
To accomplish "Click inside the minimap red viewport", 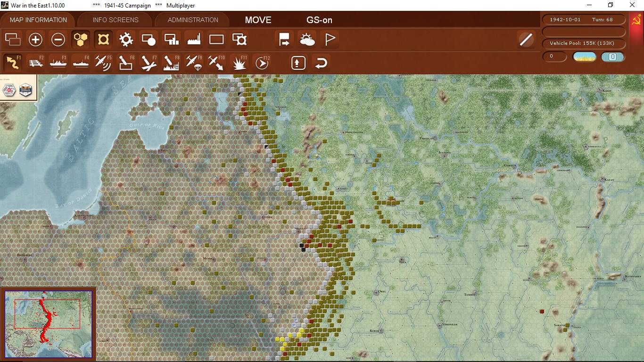I will coord(47,313).
